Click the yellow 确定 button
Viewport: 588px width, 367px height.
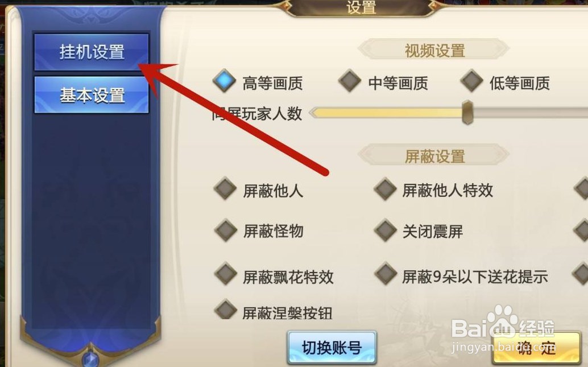click(537, 348)
